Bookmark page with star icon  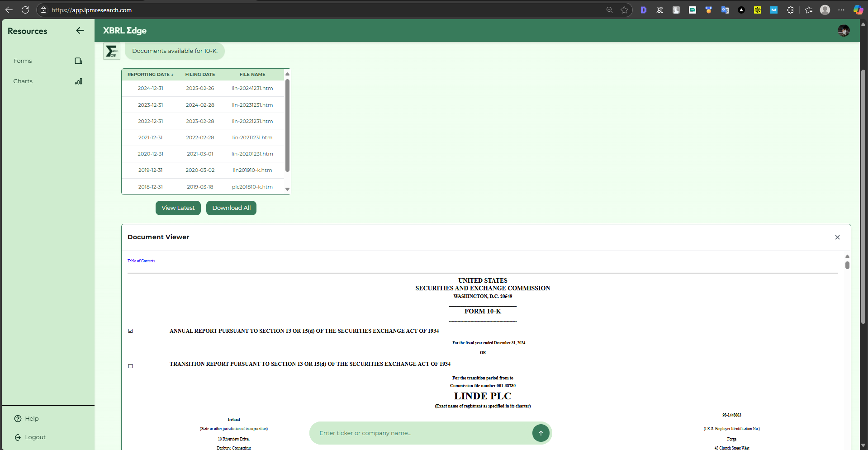(x=624, y=10)
